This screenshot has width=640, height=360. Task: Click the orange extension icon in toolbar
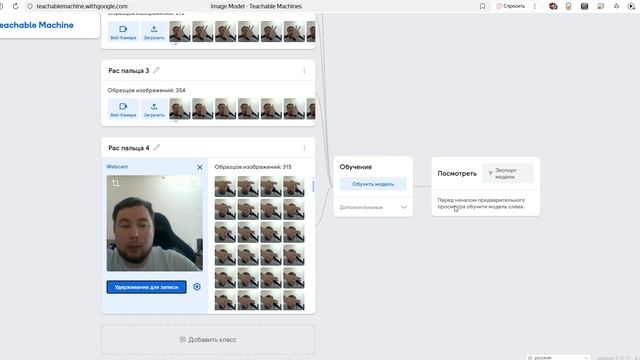click(x=569, y=6)
